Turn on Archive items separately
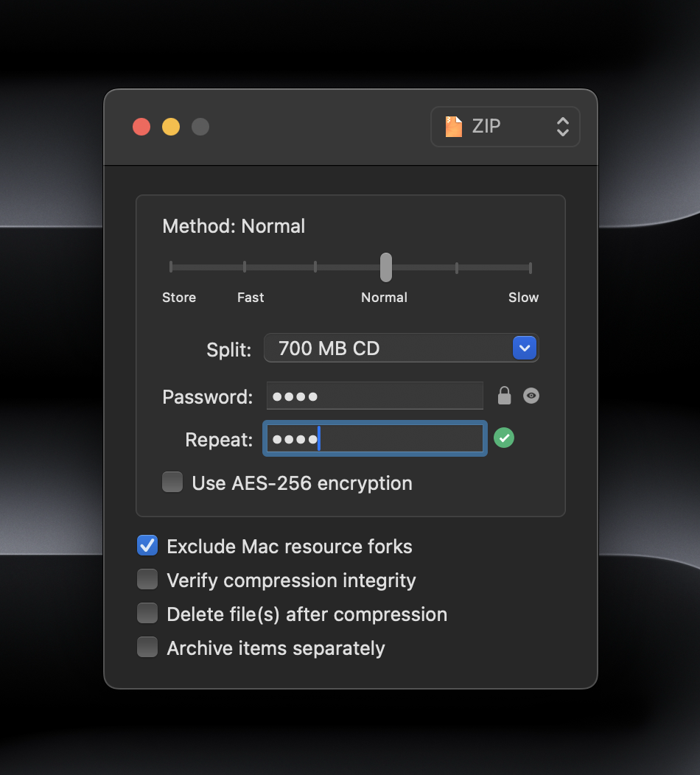The width and height of the screenshot is (700, 775). (x=147, y=648)
